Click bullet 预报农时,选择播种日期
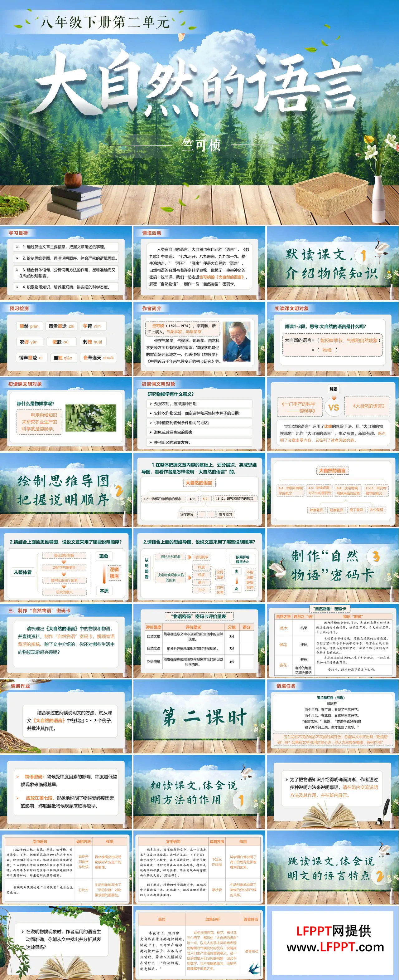This screenshot has height=980, width=399. (x=200, y=404)
